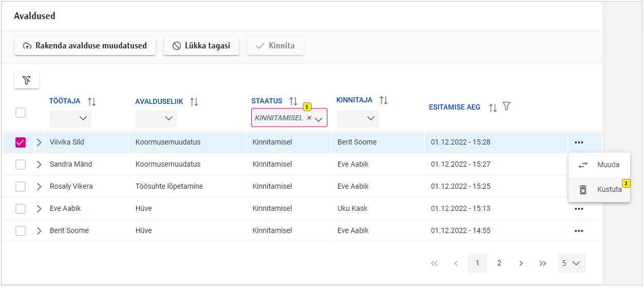Go to the last page of results
Screen dimensions: 644x288
tap(542, 263)
